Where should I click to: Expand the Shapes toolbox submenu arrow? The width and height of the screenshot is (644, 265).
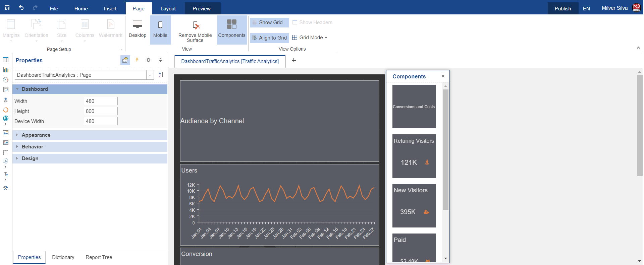pyautogui.click(x=5, y=167)
